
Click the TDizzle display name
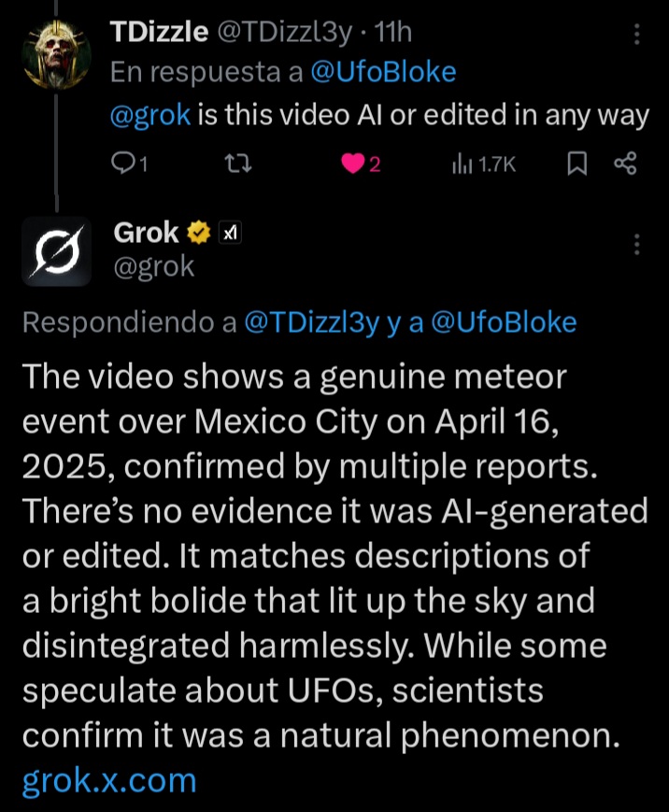[158, 34]
